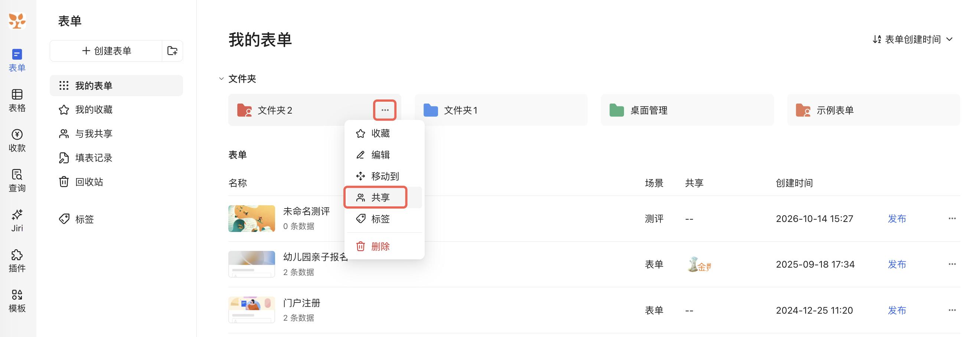Open the 未命名测评 thumbnail
This screenshot has width=980, height=337.
(x=251, y=219)
